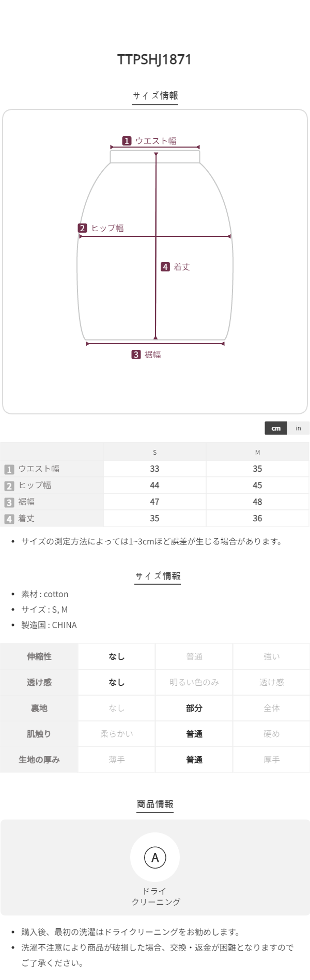Click the number 1 waist badge in diagram
This screenshot has height=980, width=310.
tap(127, 141)
